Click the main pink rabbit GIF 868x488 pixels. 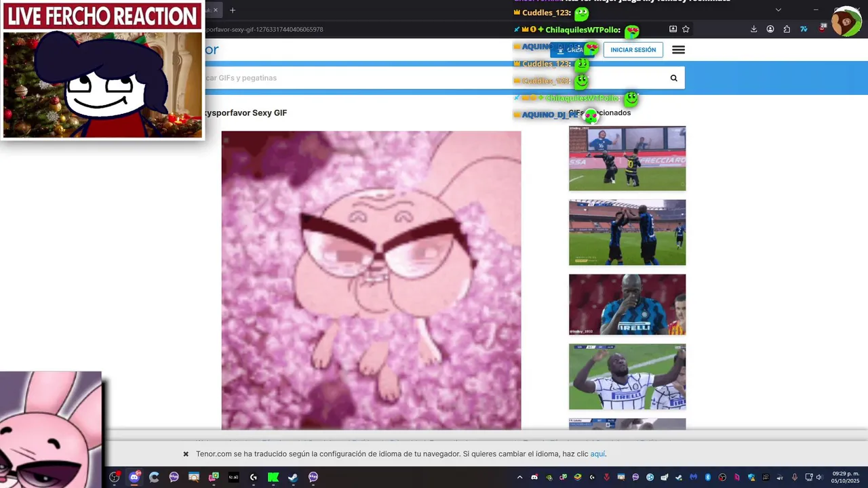coord(371,281)
